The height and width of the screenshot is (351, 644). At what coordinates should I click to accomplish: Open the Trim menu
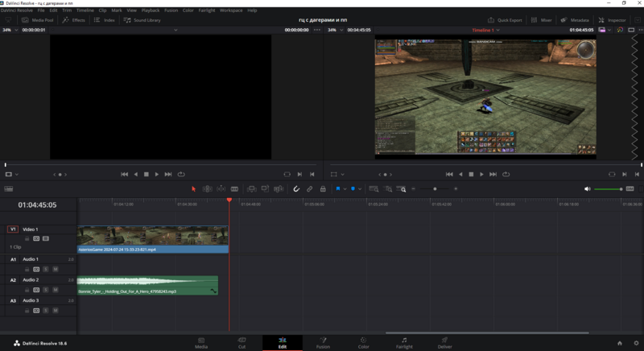[x=67, y=10]
